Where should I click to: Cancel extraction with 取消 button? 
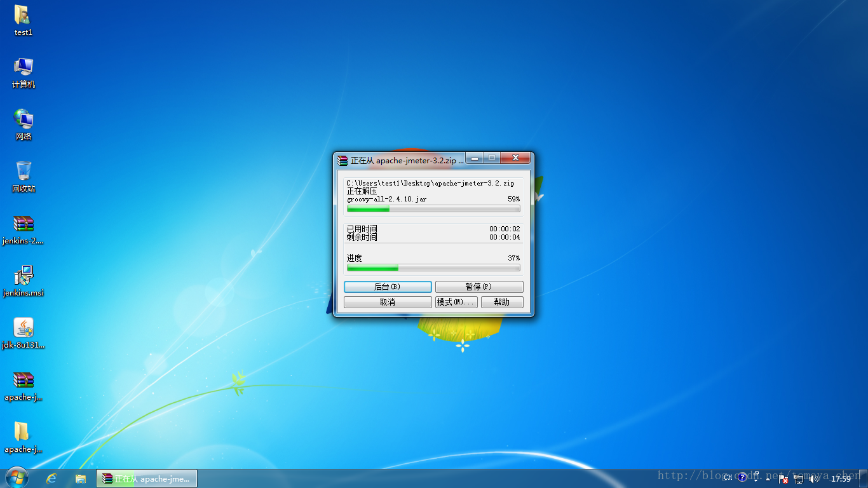click(388, 302)
